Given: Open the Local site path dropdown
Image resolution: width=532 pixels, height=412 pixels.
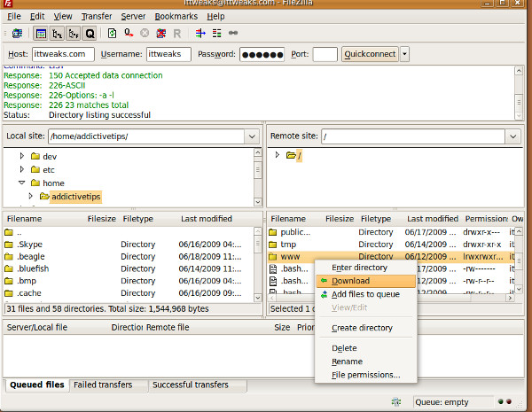Looking at the screenshot, I should [x=252, y=136].
